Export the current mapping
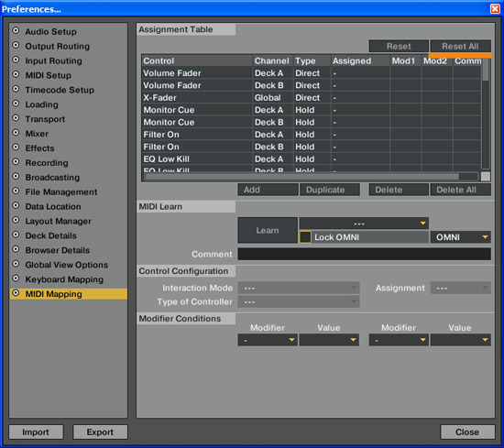The height and width of the screenshot is (448, 504). (100, 432)
